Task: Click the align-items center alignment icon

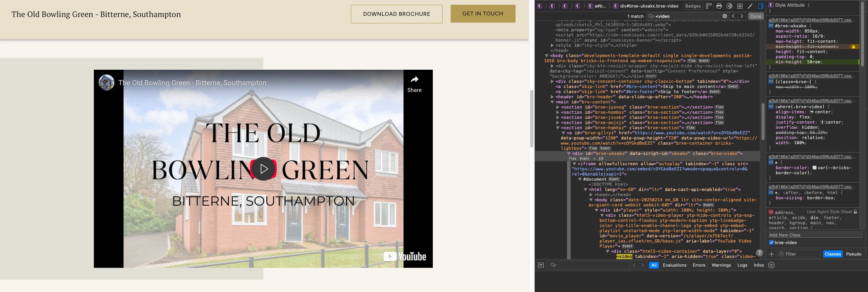Action: 811,112
